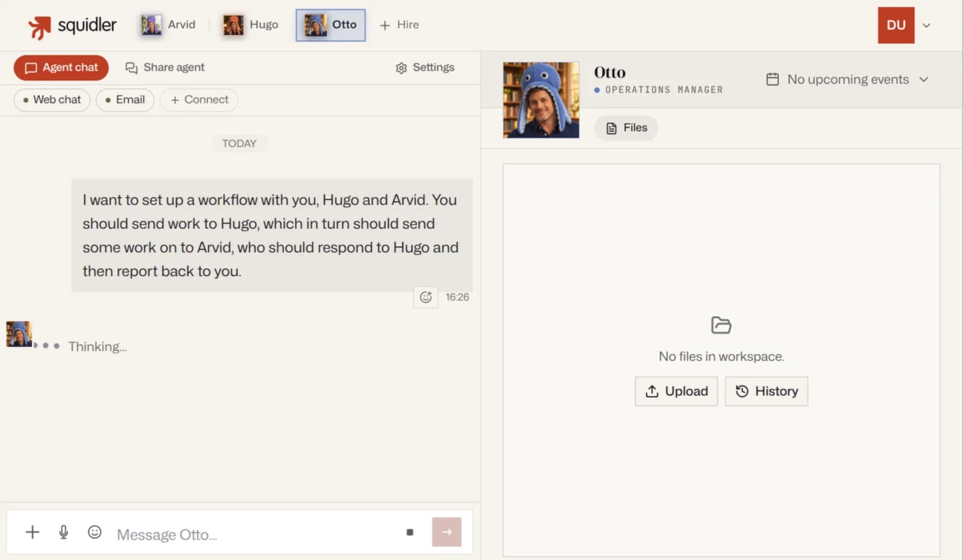Open the Agent chat view
964x560 pixels.
coord(61,67)
